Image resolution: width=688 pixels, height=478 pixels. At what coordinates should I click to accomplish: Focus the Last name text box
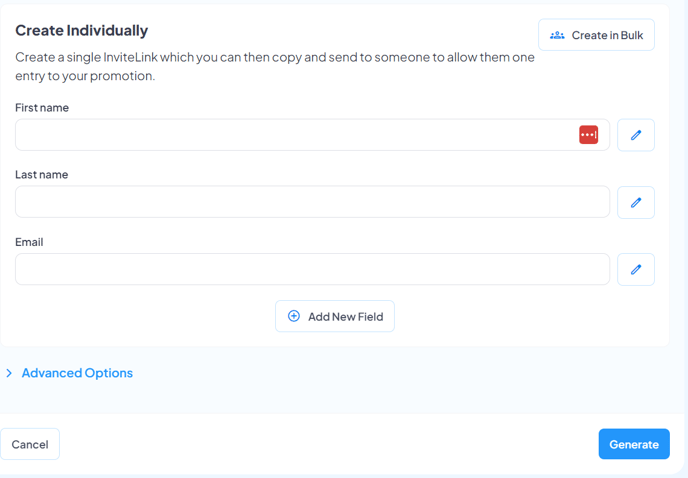[x=312, y=202]
